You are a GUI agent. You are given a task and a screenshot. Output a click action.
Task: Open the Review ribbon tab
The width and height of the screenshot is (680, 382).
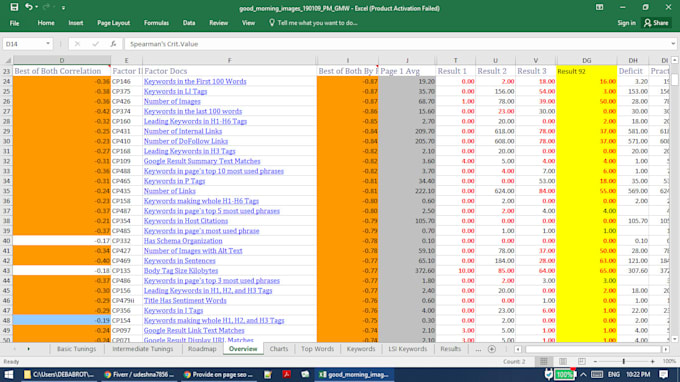219,23
